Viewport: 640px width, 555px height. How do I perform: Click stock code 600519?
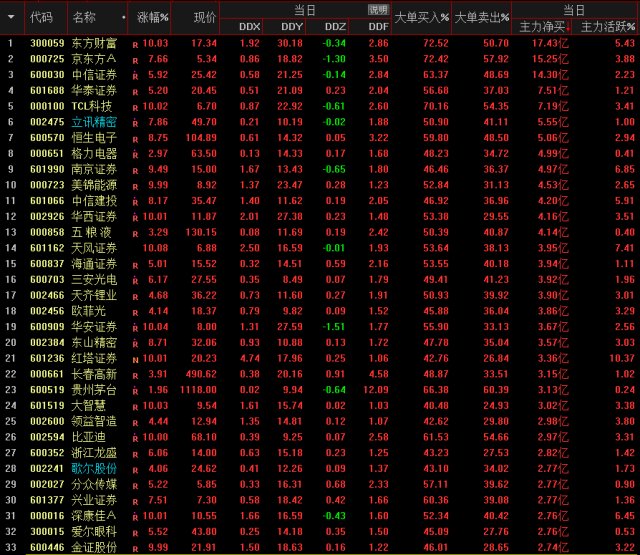tap(47, 390)
